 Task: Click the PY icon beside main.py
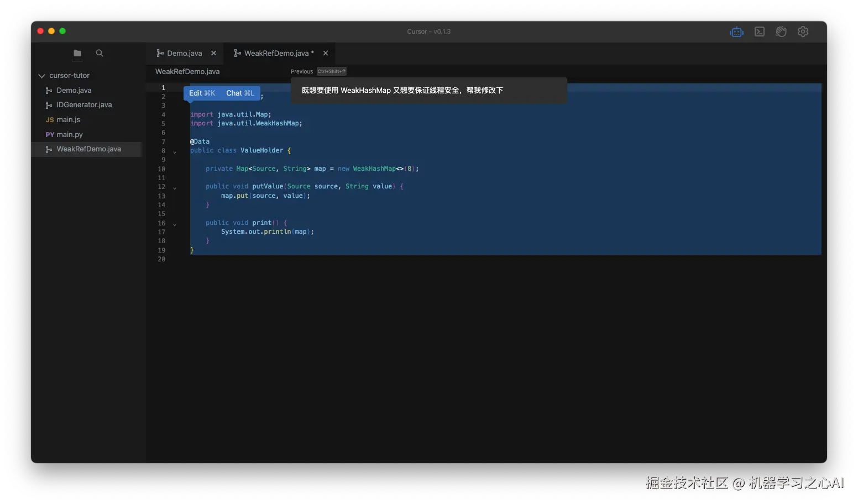tap(49, 134)
